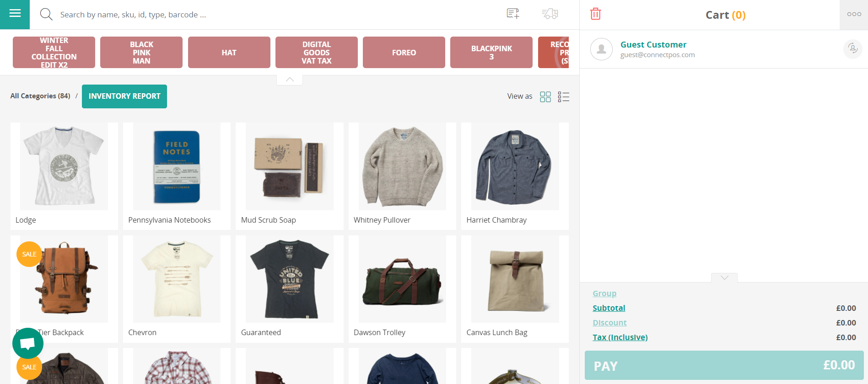868x384 pixels.
Task: Focus the product search field
Action: 275,15
